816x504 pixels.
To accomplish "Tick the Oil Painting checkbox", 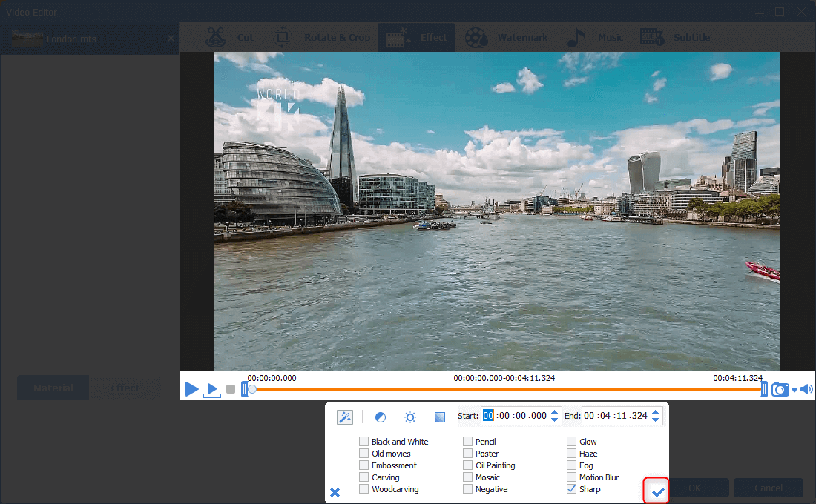I will click(x=467, y=465).
